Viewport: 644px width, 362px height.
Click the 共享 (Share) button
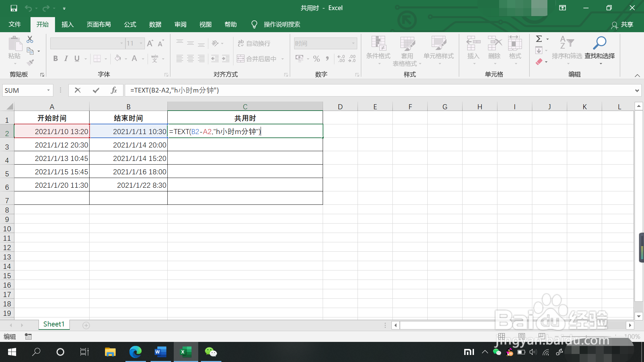pos(623,24)
